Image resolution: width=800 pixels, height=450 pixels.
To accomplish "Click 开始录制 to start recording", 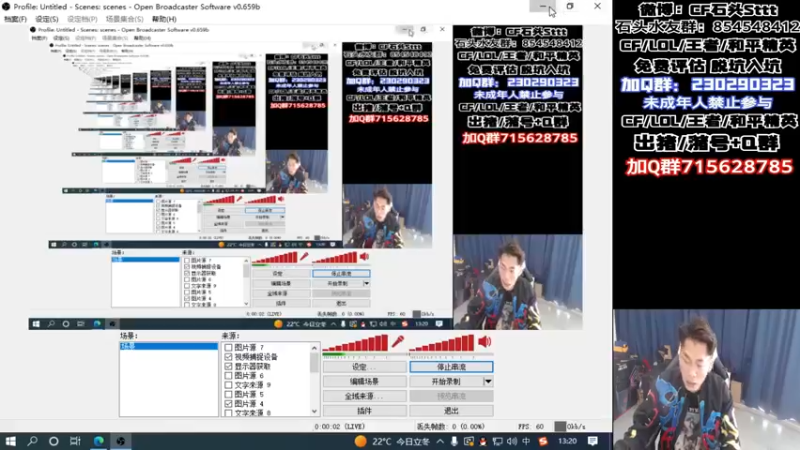I will 446,382.
